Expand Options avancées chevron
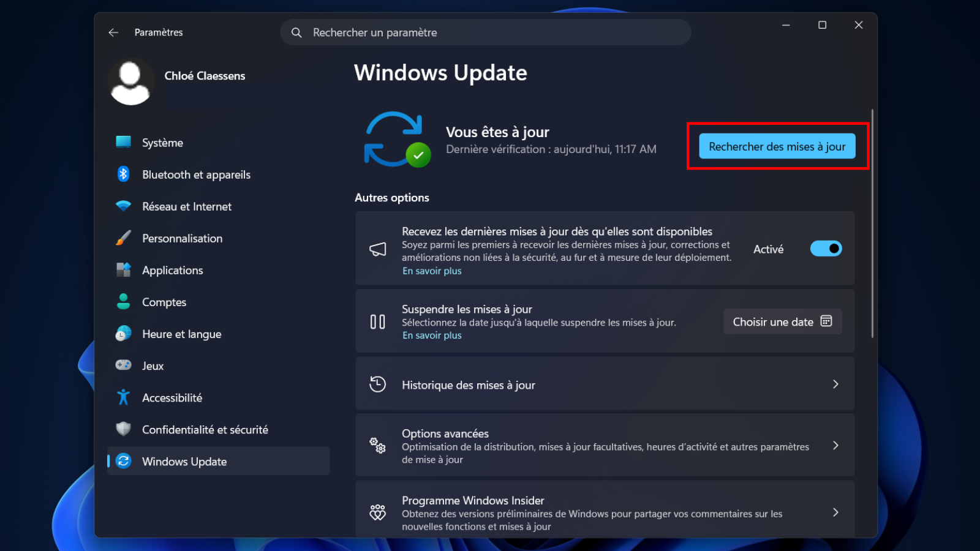The width and height of the screenshot is (980, 551). pos(835,445)
